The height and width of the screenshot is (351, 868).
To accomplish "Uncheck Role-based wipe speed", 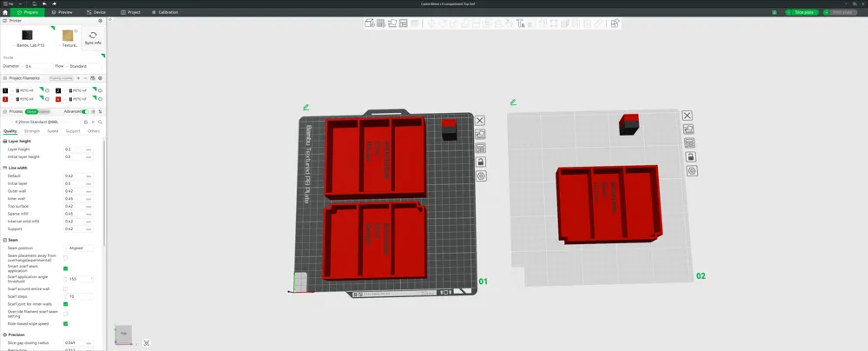I will pyautogui.click(x=65, y=323).
